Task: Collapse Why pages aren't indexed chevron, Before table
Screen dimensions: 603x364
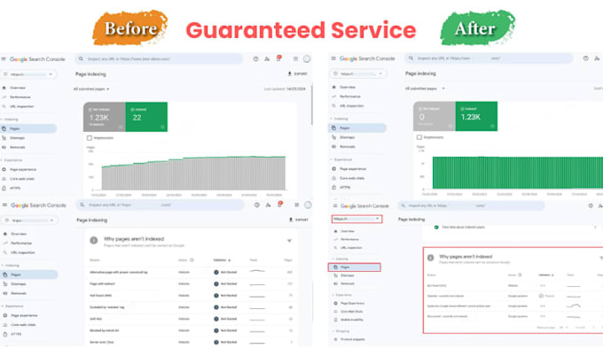Action: click(289, 241)
